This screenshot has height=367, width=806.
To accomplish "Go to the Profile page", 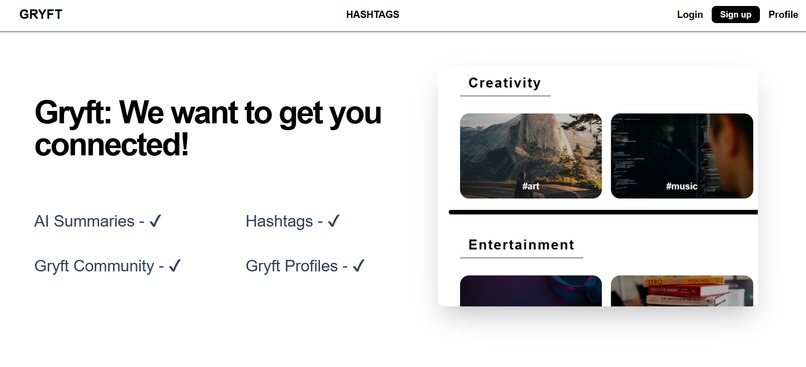I will (783, 14).
